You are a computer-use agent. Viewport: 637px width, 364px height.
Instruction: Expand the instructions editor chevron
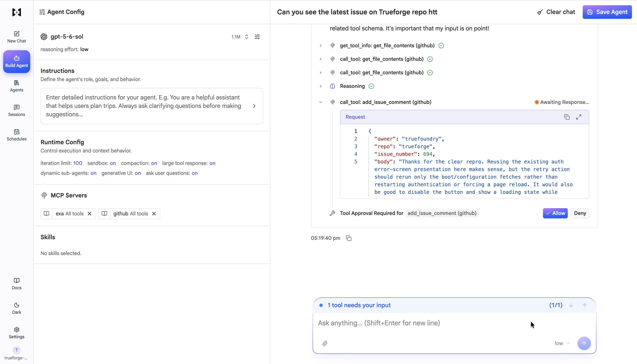pyautogui.click(x=254, y=106)
